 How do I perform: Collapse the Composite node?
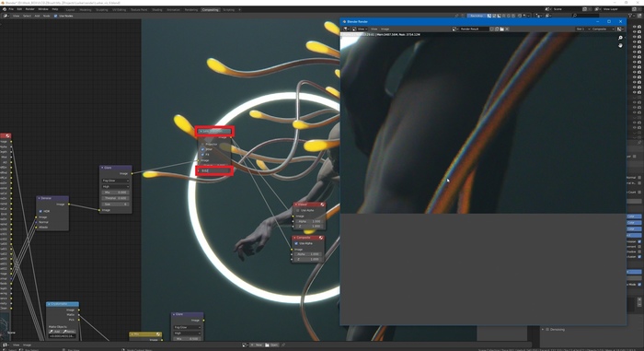pos(295,238)
